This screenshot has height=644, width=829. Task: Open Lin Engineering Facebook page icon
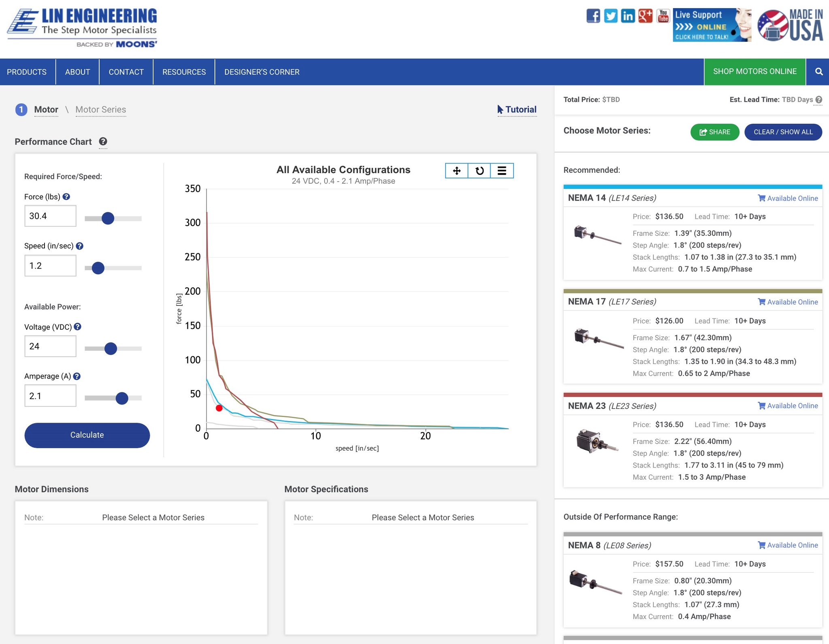click(593, 16)
